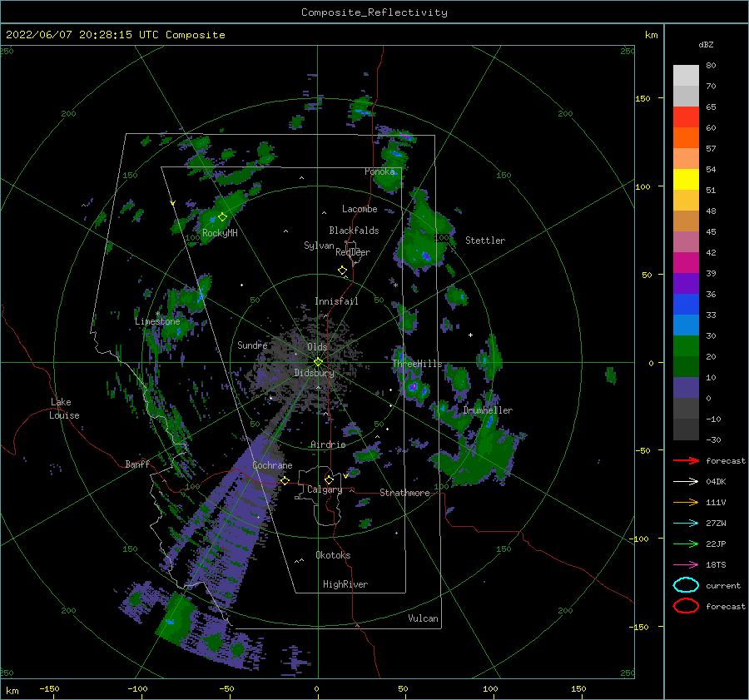Click the blue storm cell near Stettler
This screenshot has height=700, width=749.
tap(425, 256)
